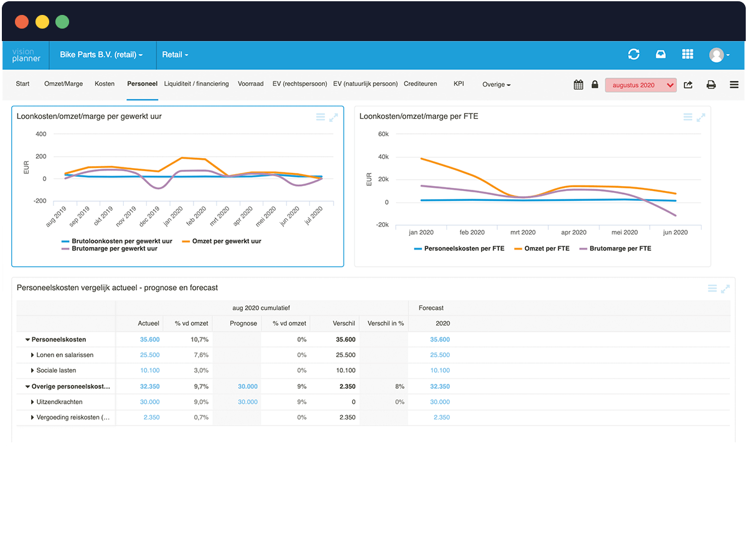Open the augustus 2020 period selector

tap(641, 85)
